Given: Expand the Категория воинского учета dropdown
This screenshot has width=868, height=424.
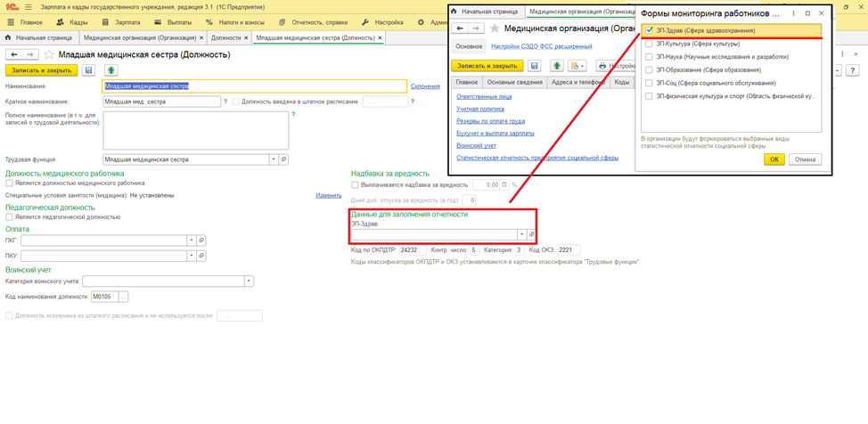Looking at the screenshot, I should [250, 281].
